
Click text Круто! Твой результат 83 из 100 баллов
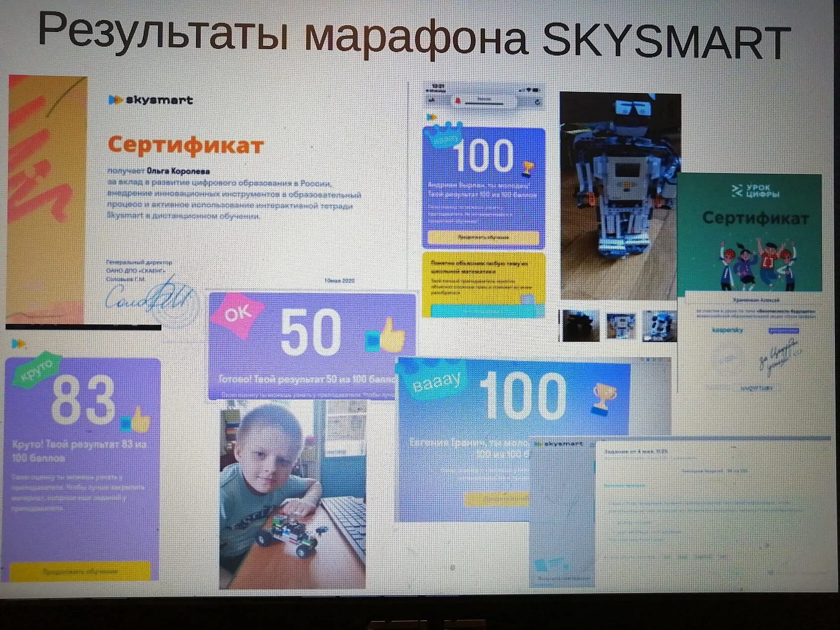79,450
